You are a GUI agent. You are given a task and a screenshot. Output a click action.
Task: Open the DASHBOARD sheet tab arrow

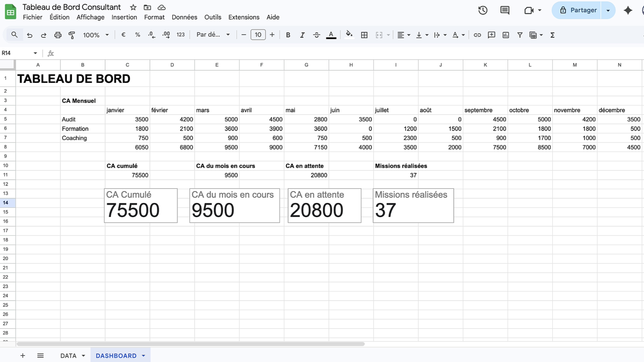point(143,356)
